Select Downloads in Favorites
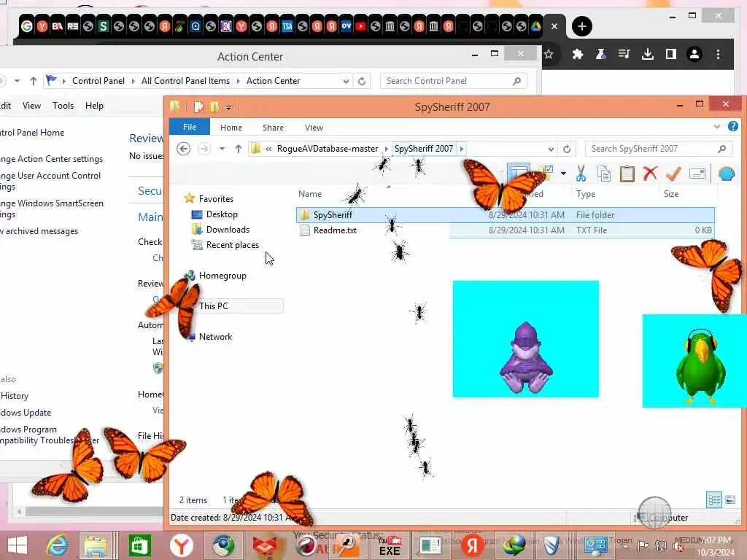747x560 pixels. (228, 230)
